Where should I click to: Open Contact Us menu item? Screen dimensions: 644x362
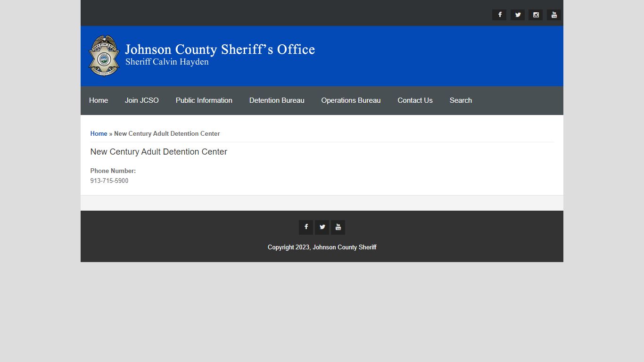(x=415, y=100)
